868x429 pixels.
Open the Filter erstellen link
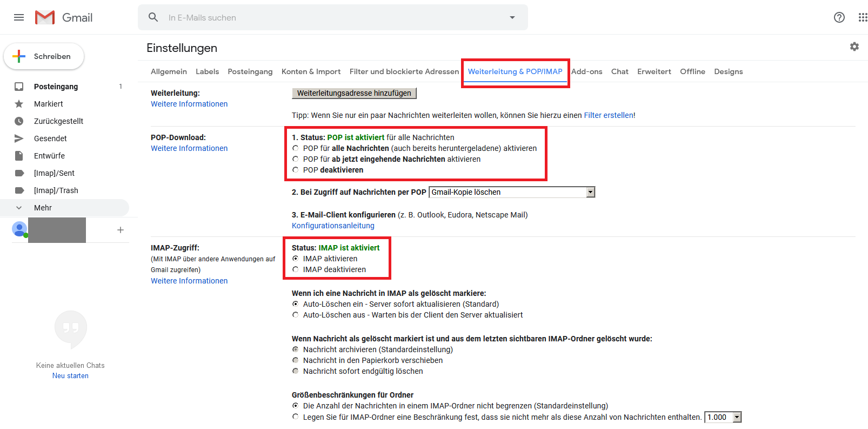pos(609,115)
